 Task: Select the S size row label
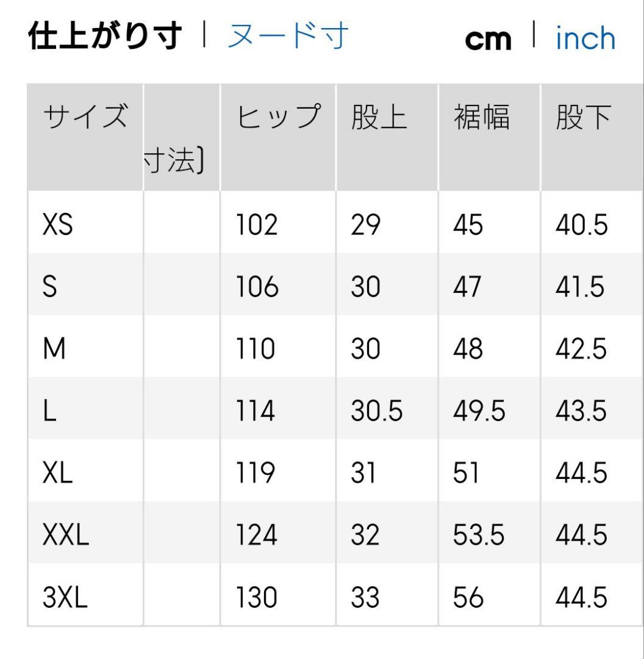click(50, 287)
